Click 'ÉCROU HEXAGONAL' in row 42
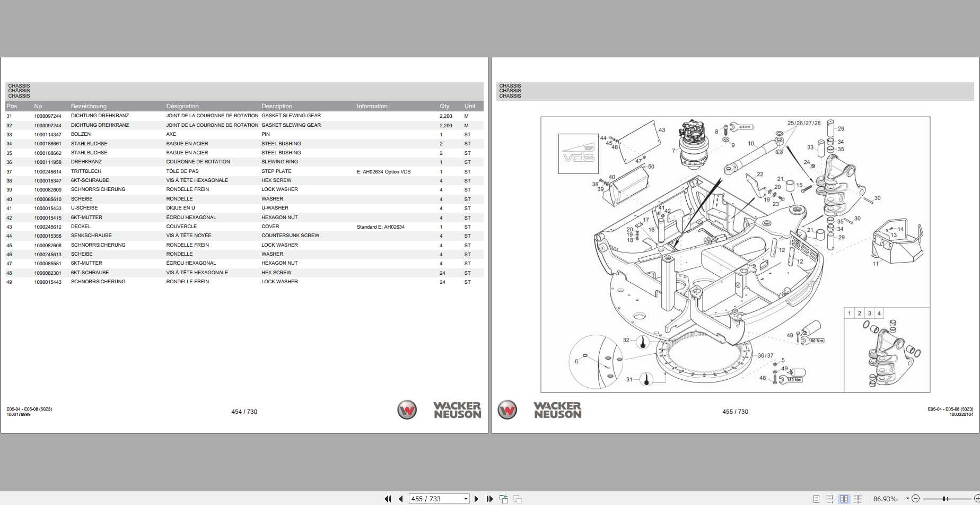980x505 pixels. [x=191, y=217]
